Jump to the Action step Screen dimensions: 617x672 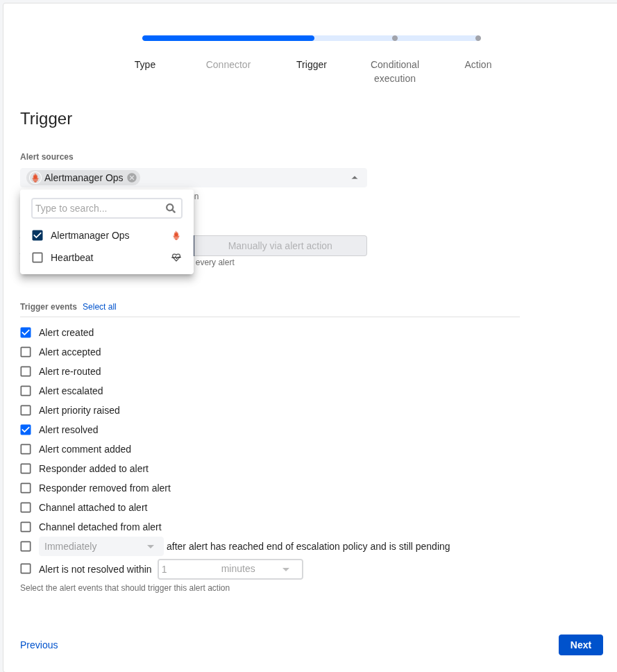pos(477,65)
